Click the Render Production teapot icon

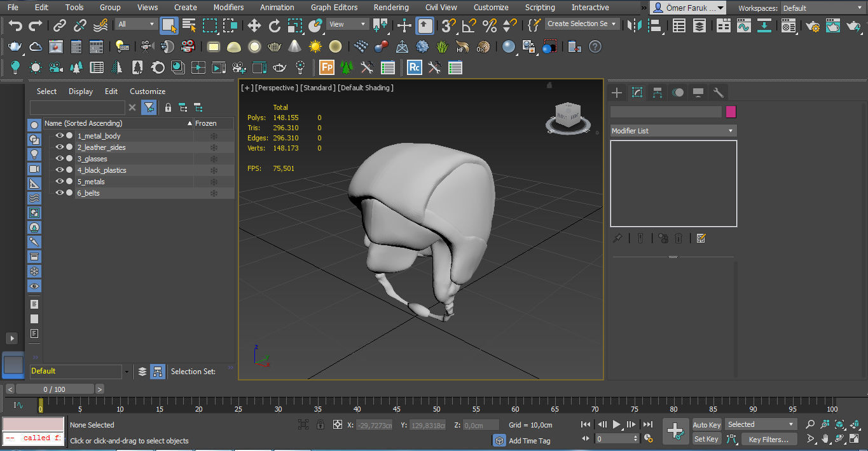click(853, 26)
